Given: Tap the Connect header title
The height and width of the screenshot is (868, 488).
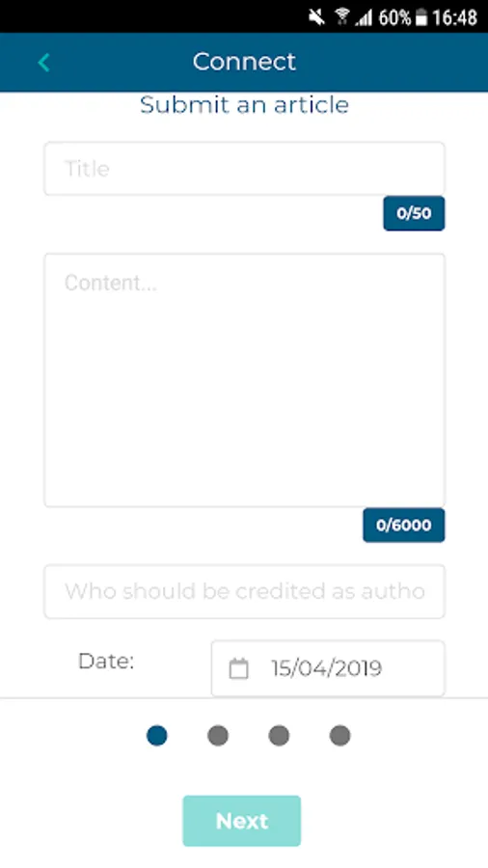Looking at the screenshot, I should point(244,62).
